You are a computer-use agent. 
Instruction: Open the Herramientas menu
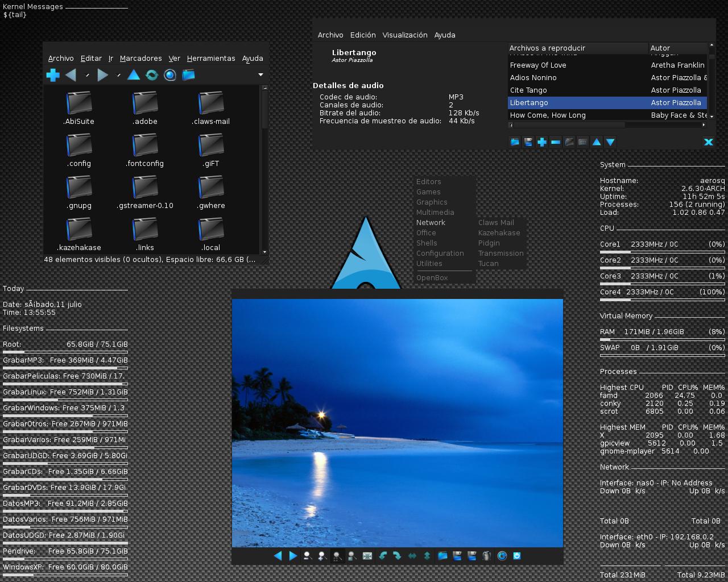[211, 58]
